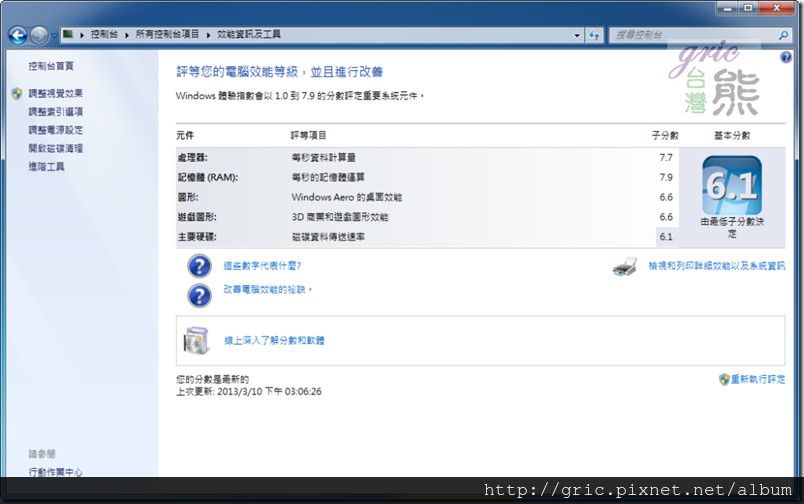Open 開啟磁碟清理 in the sidebar
The height and width of the screenshot is (504, 804).
tap(55, 149)
